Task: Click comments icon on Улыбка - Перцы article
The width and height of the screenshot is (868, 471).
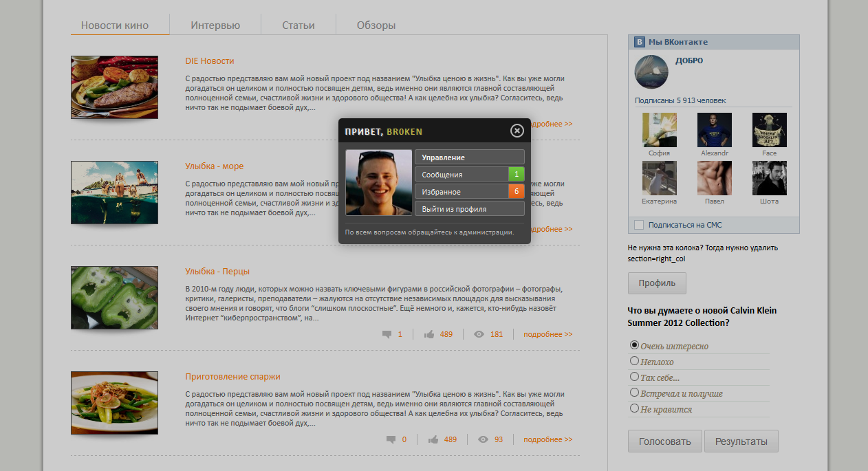Action: (x=387, y=335)
